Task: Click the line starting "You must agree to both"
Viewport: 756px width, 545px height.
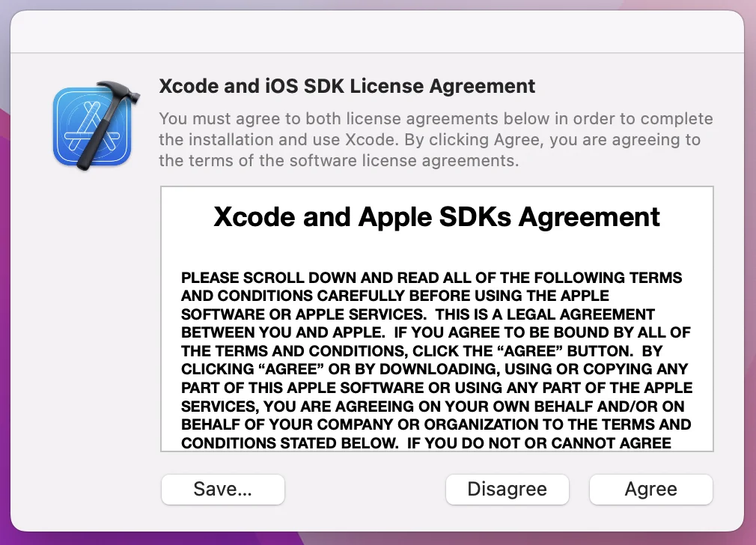Action: click(x=436, y=119)
